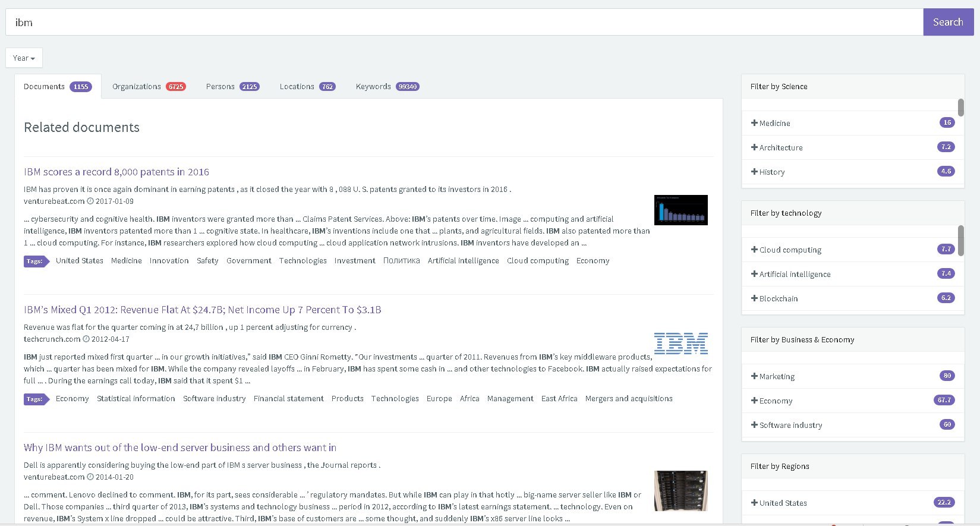Click clock icon beside date 2014-01-20
This screenshot has height=526, width=980.
pos(90,477)
